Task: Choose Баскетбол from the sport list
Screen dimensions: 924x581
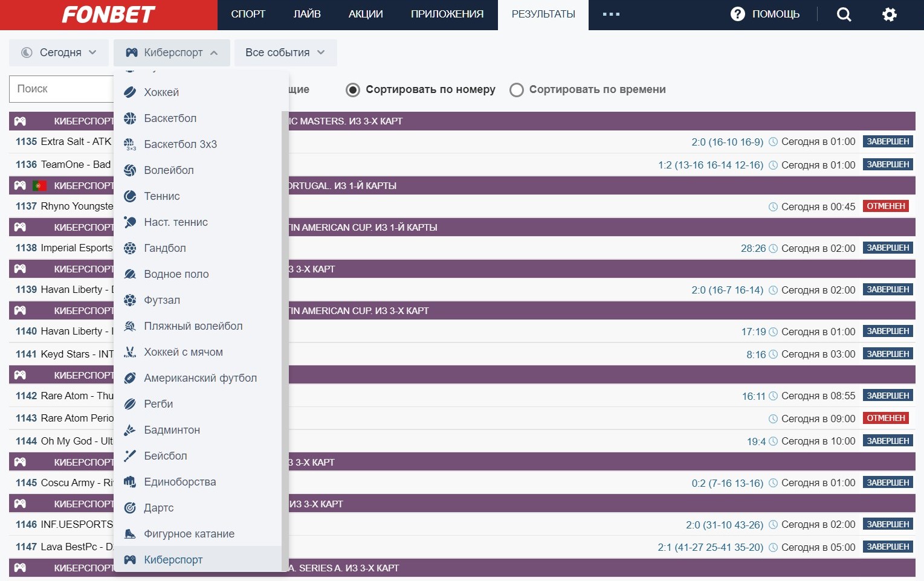Action: pos(198,118)
